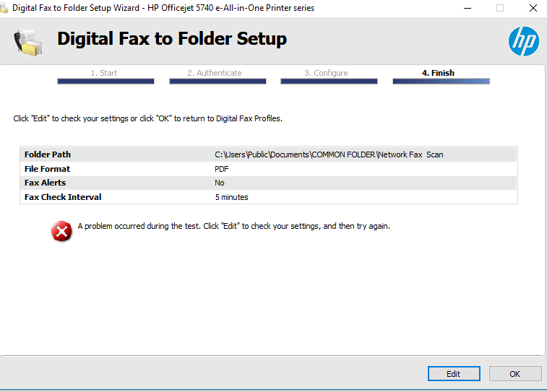Click the title bar wizard icon

(4, 8)
